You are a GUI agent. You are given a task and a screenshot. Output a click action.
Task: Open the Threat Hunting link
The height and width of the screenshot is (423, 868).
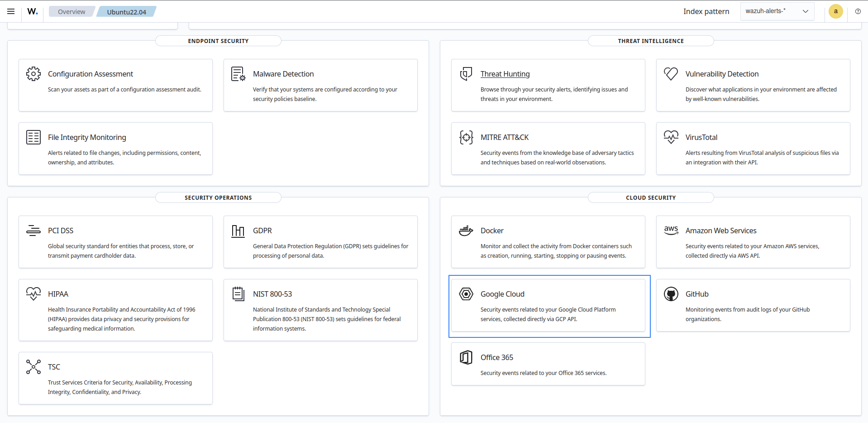505,74
